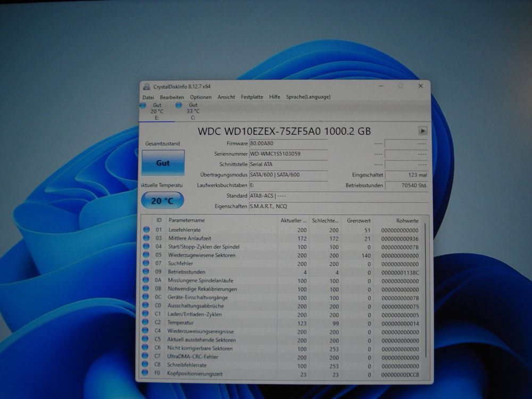Click status circle icon for drive C:
The height and width of the screenshot is (399, 532).
point(178,105)
